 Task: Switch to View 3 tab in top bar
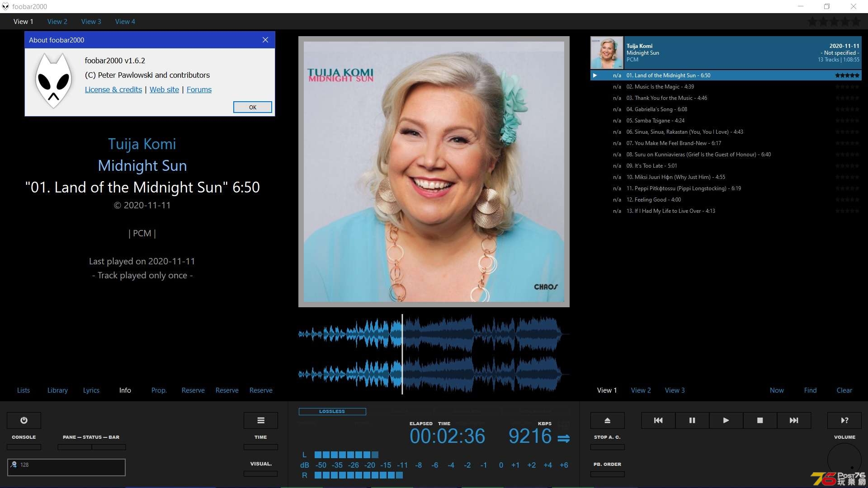coord(91,22)
